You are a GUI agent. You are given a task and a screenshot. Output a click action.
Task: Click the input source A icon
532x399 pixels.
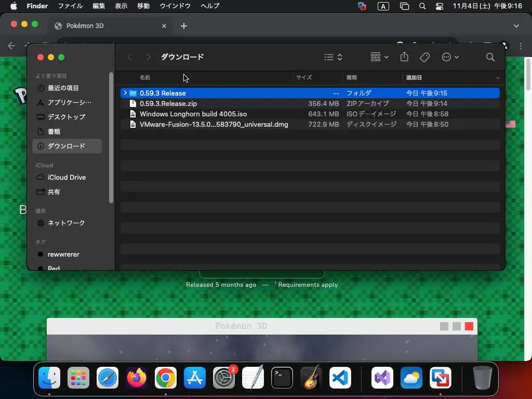click(x=383, y=6)
